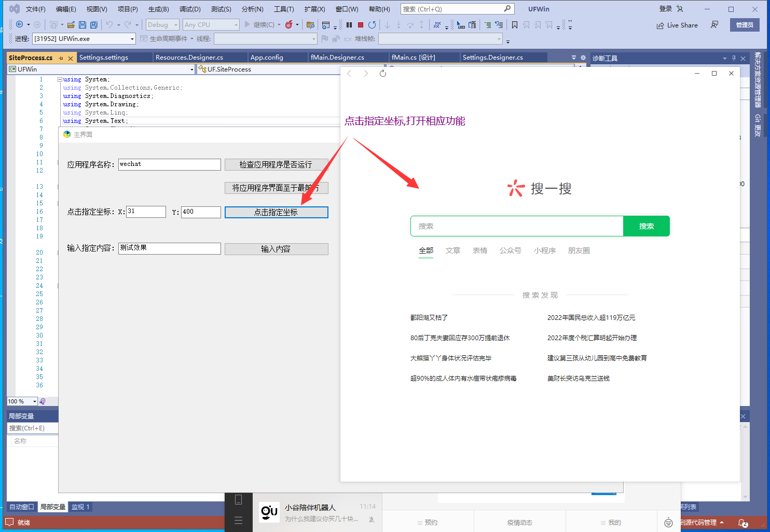Save the current file with the floppy icon
The image size is (770, 532).
(x=82, y=24)
